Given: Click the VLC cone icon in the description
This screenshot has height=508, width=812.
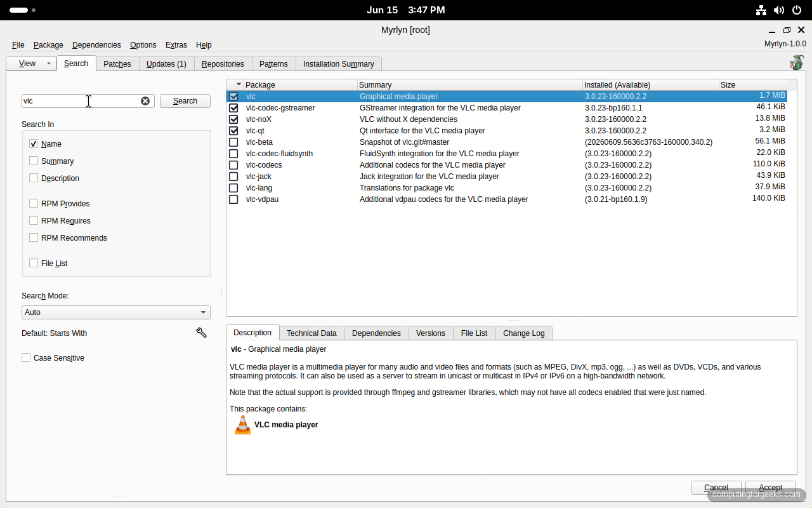Looking at the screenshot, I should tap(243, 425).
